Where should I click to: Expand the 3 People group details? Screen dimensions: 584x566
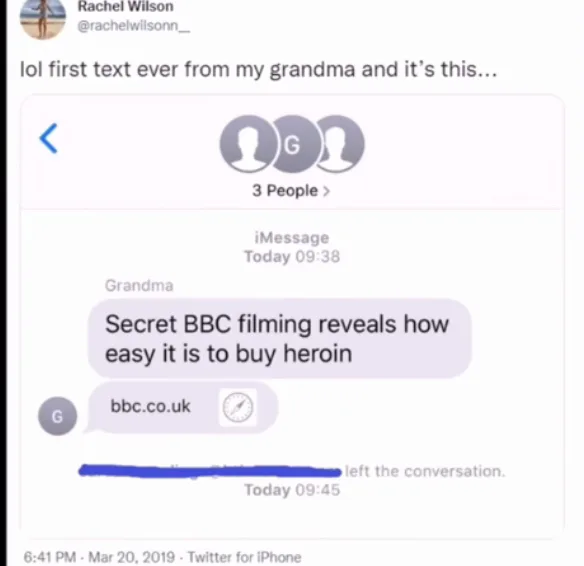coord(291,191)
